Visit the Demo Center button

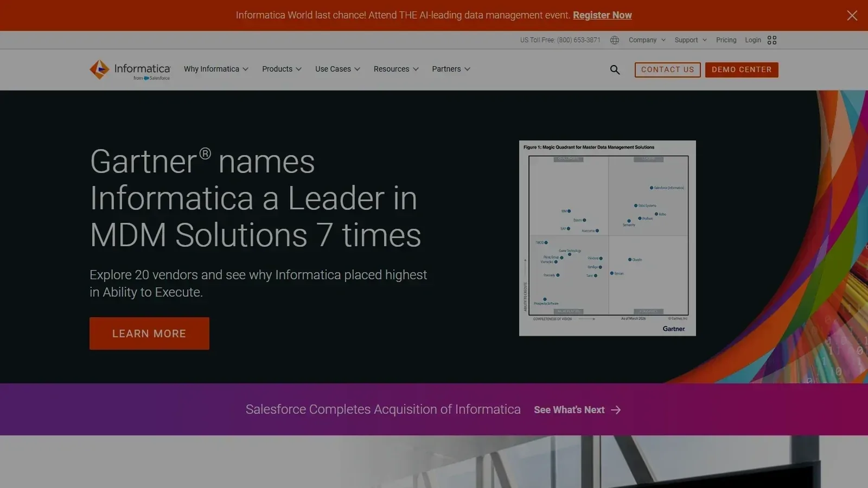click(x=742, y=69)
